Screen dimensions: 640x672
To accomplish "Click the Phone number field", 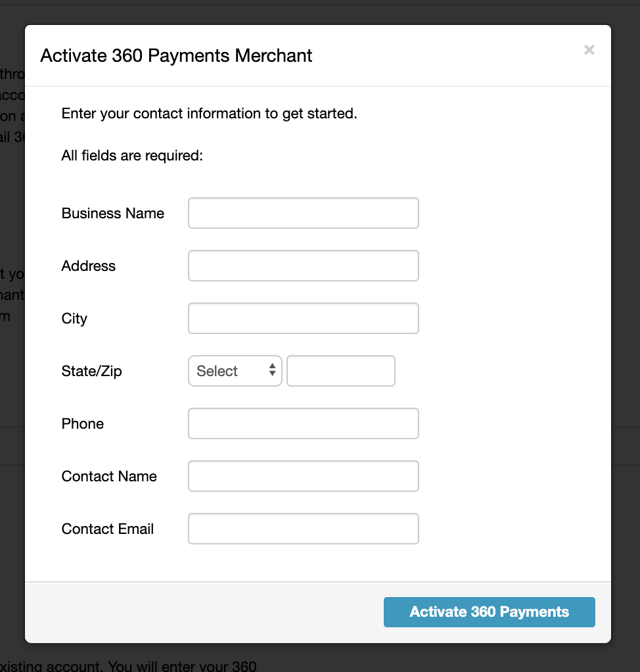I will point(303,423).
